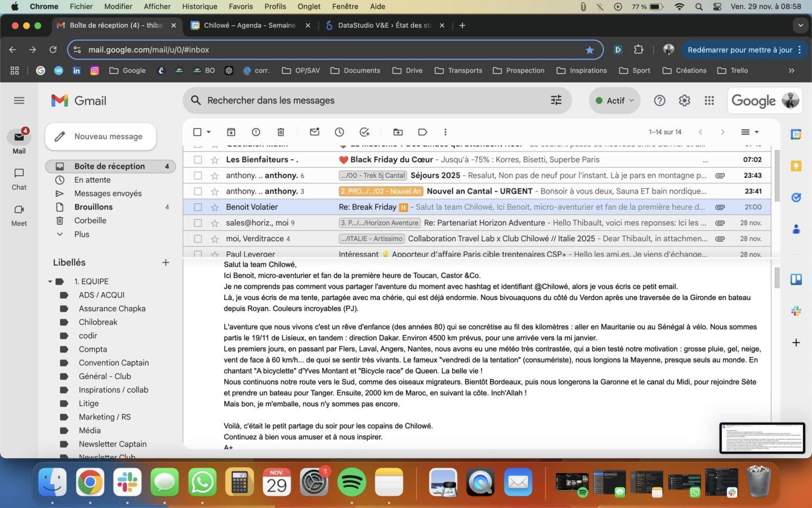Viewport: 812px width, 508px height.
Task: Star the Les Bienfaiteurs message
Action: coord(215,159)
